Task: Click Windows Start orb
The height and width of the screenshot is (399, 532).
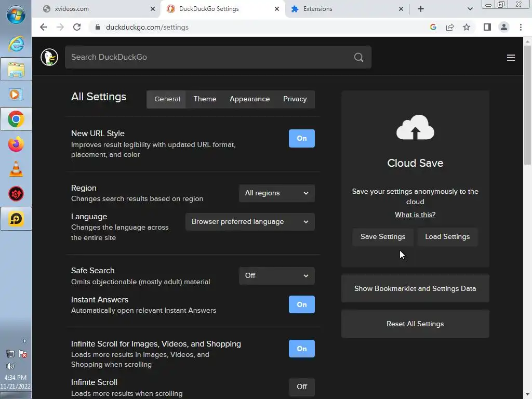Action: point(16,15)
